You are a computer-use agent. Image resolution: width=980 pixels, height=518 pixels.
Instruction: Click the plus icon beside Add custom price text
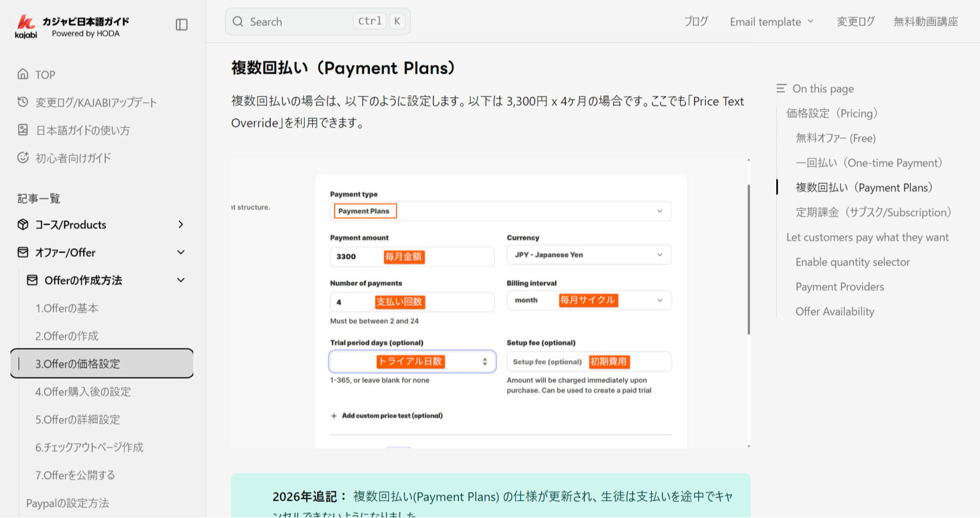pos(334,416)
